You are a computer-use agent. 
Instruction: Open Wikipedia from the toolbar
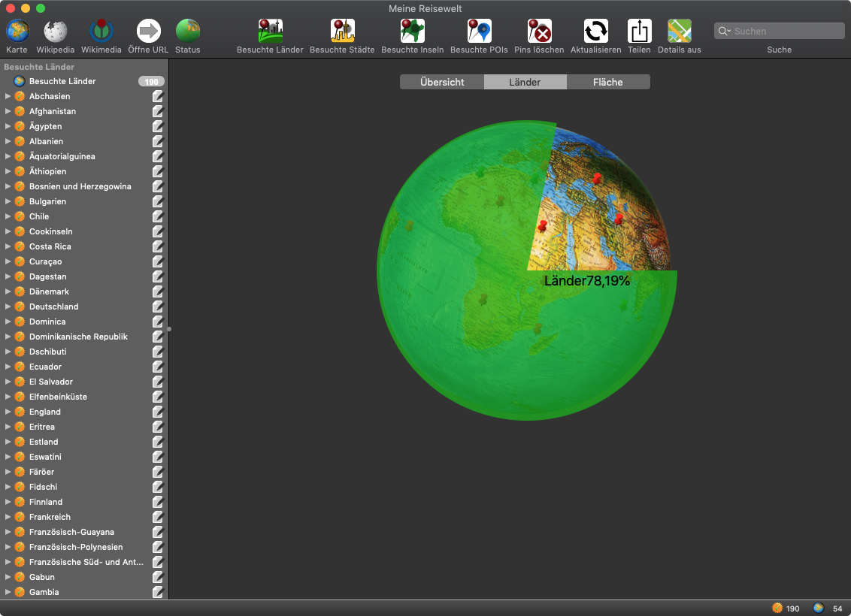tap(56, 32)
